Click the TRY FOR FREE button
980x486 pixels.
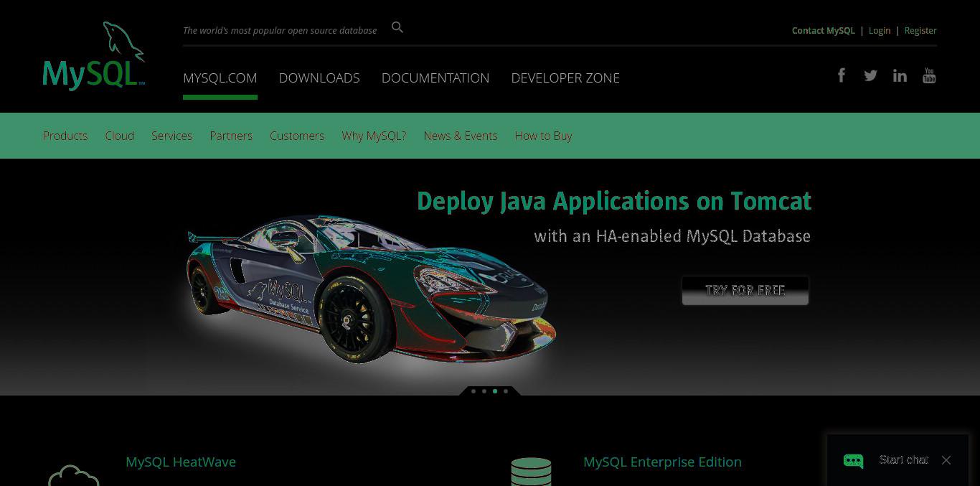(x=745, y=290)
